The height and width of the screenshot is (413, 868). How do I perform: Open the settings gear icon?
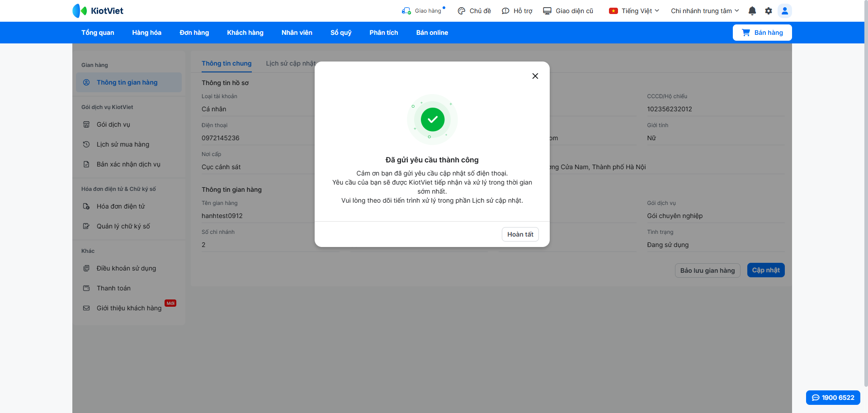click(769, 11)
